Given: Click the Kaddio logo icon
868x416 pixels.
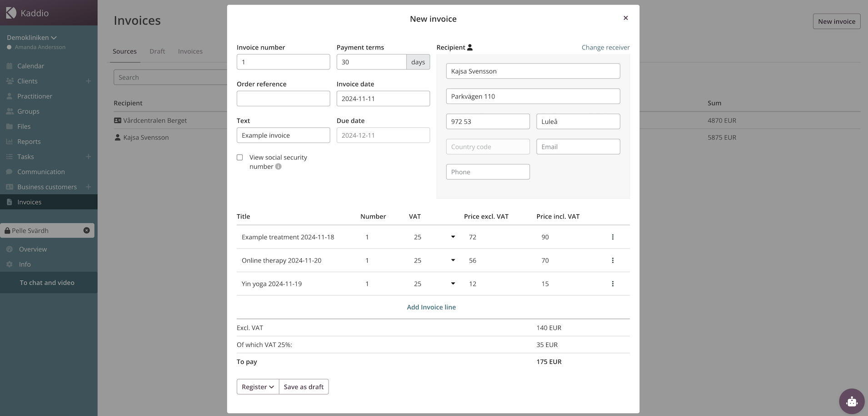Looking at the screenshot, I should click(x=11, y=13).
